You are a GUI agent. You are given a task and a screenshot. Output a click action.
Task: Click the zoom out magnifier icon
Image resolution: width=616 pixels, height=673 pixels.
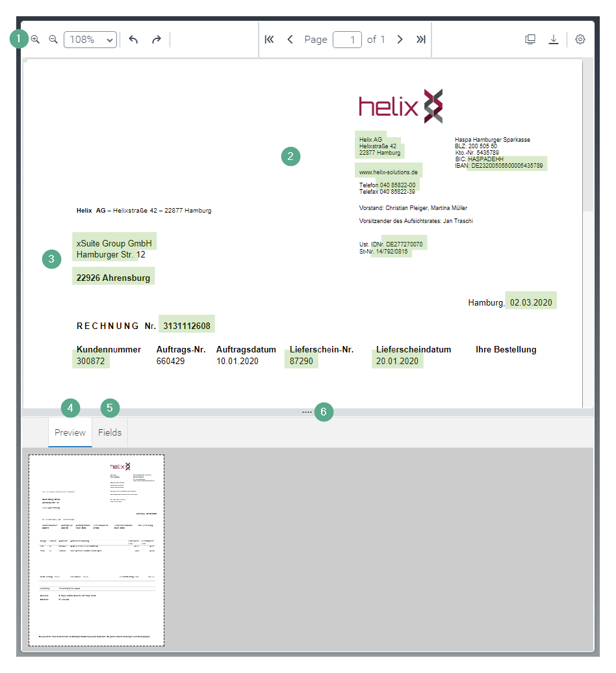53,40
